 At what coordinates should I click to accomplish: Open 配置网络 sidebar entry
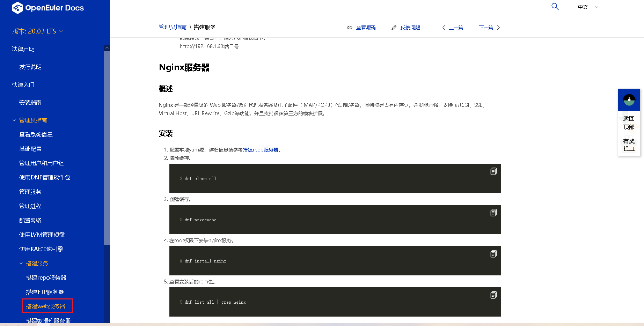(x=30, y=221)
